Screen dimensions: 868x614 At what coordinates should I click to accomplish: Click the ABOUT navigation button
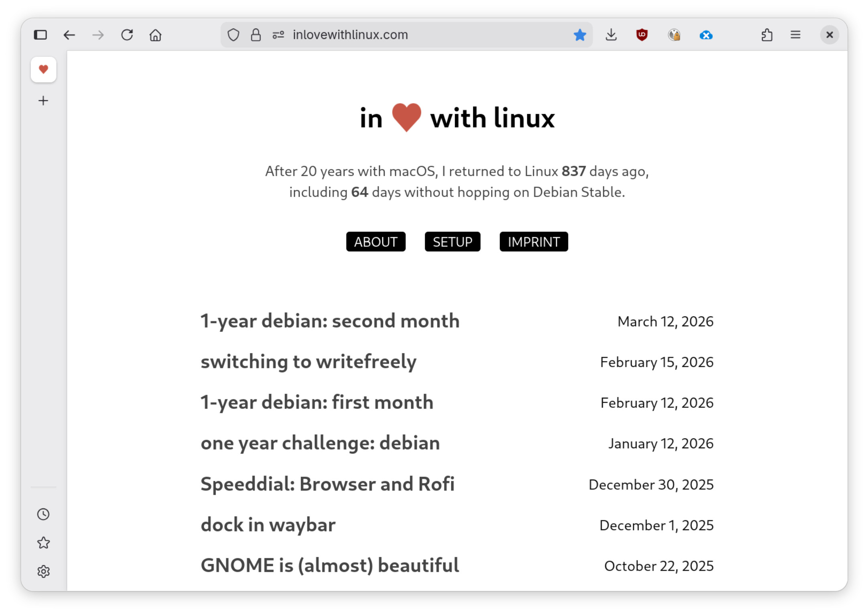[375, 242]
